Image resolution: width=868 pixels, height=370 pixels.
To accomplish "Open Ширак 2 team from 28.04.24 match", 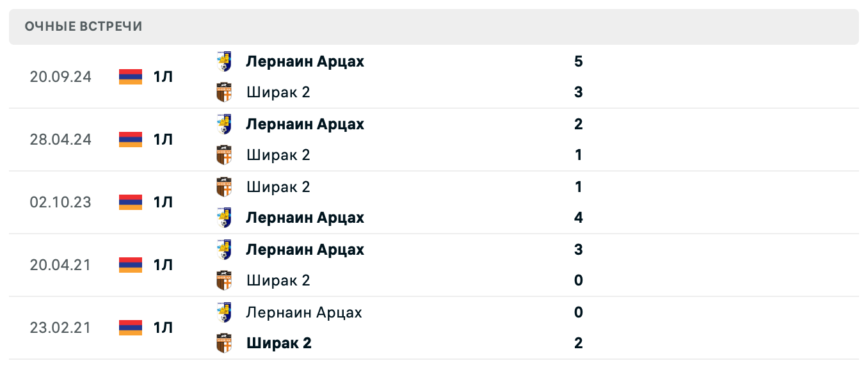I will click(278, 155).
